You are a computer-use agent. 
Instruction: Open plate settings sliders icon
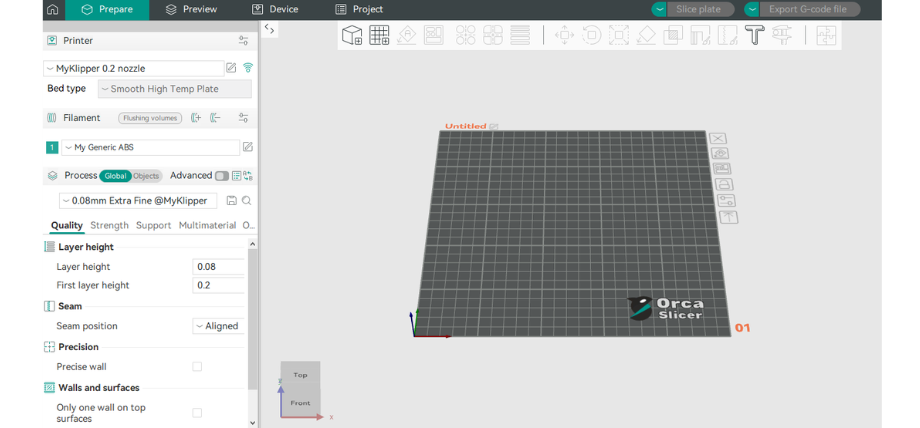pos(726,200)
